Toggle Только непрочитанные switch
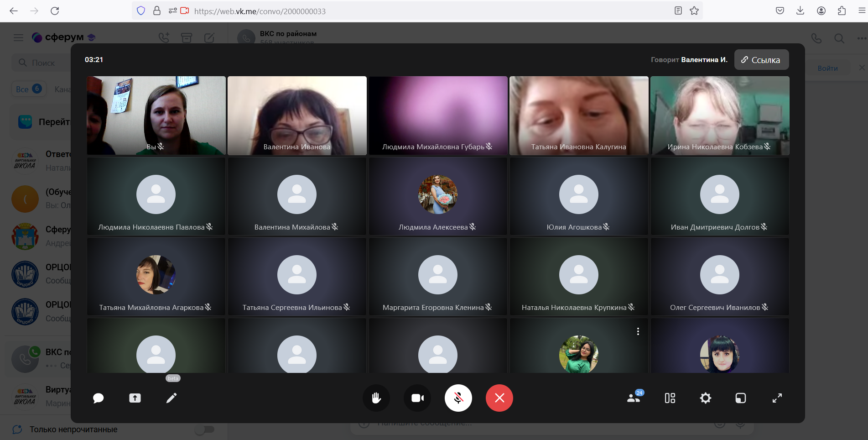The width and height of the screenshot is (868, 440). pos(204,429)
